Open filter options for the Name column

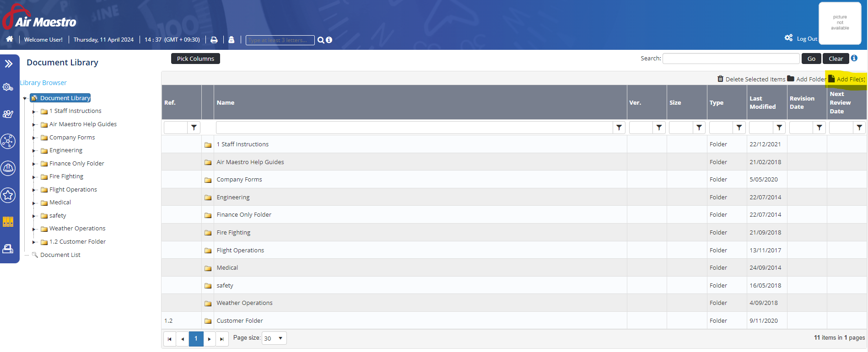(619, 128)
